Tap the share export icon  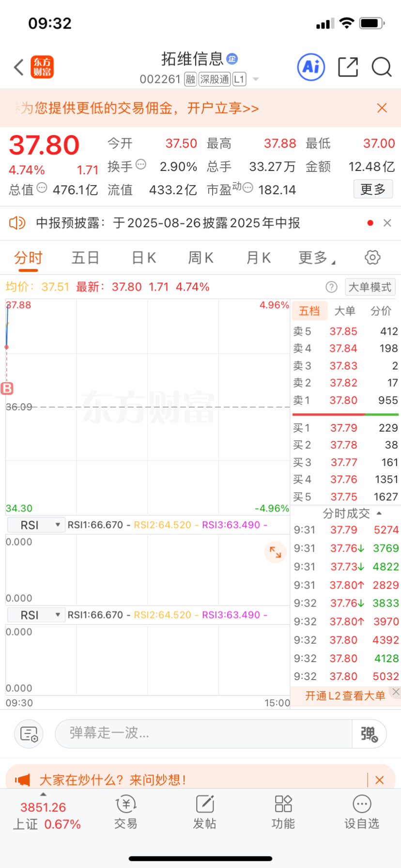(348, 67)
